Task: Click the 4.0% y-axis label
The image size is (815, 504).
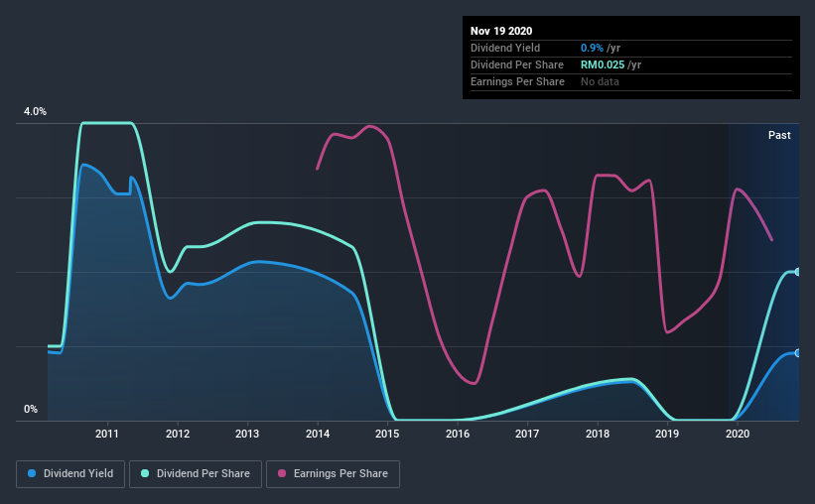Action: tap(35, 112)
